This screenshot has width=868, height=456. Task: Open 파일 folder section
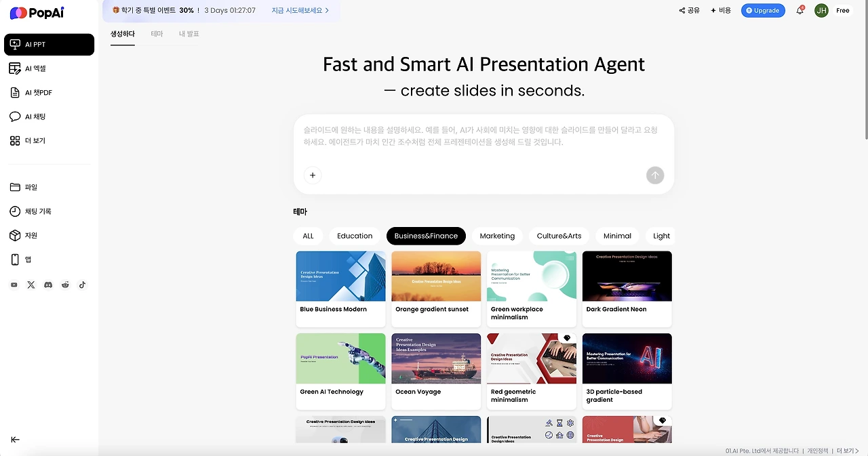49,187
